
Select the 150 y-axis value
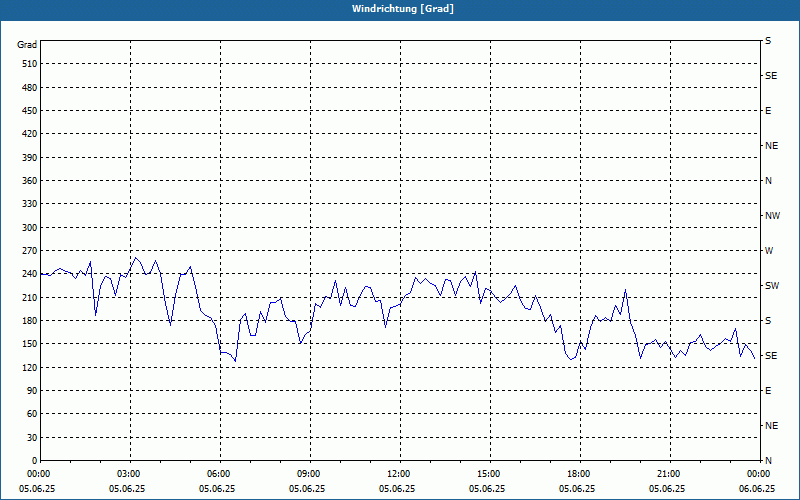point(30,344)
